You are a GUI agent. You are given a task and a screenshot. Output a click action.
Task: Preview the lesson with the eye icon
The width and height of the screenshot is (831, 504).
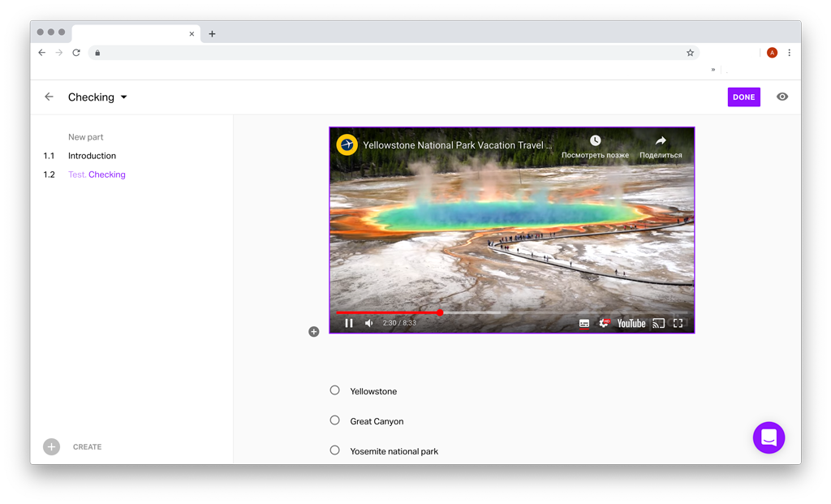(782, 97)
